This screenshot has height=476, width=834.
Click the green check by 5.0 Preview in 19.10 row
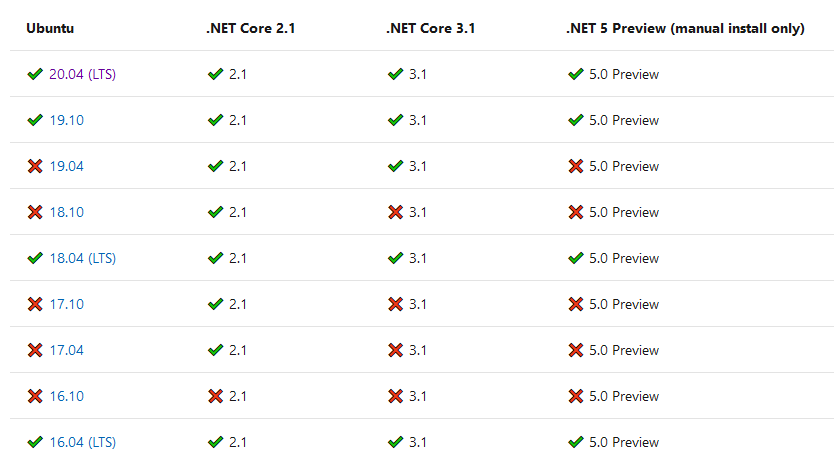[x=575, y=120]
